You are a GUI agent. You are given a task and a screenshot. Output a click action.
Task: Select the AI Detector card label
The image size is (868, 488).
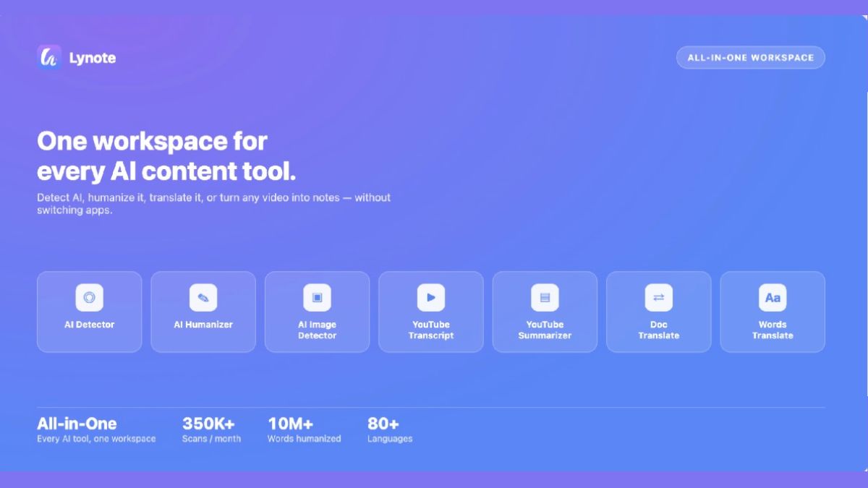pyautogui.click(x=90, y=325)
